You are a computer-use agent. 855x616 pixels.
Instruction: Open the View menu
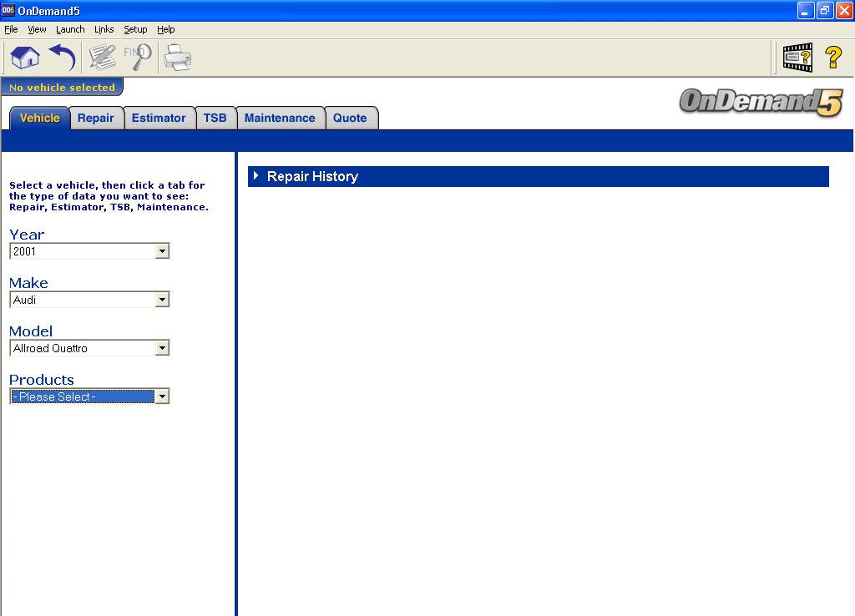tap(37, 29)
